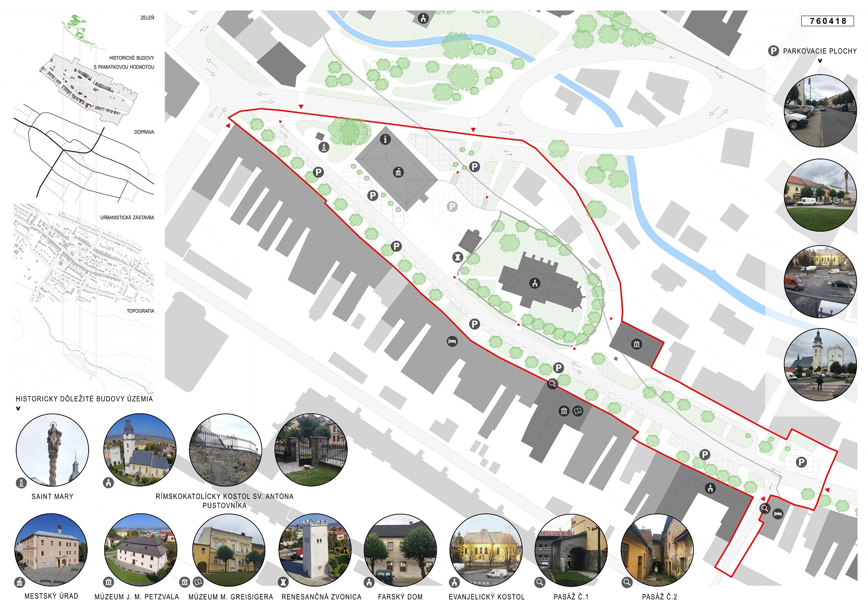The image size is (868, 613).
Task: Click the open book icon beside Múzeum M. Greisigera
Action: [x=198, y=582]
